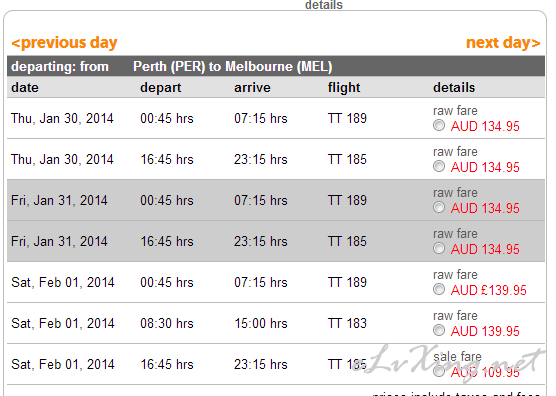Click the Fri, Jan 31 00:45 hrs row
556x396 pixels.
pyautogui.click(x=276, y=200)
